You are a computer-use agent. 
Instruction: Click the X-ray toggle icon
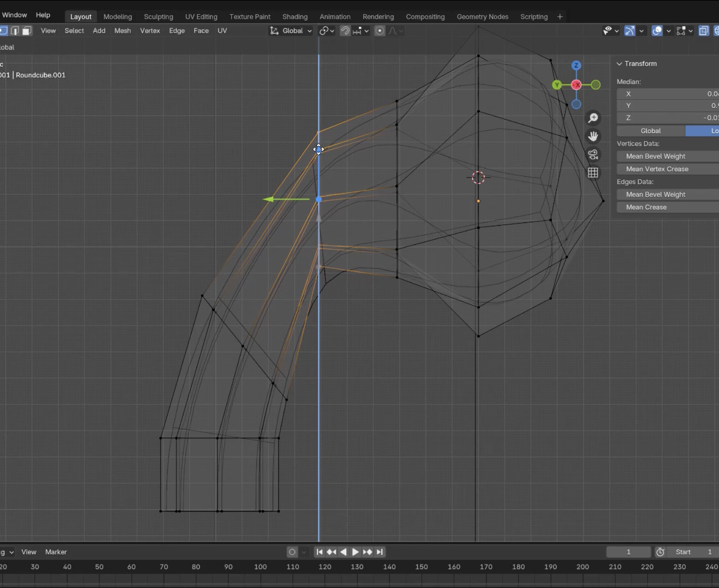point(704,31)
